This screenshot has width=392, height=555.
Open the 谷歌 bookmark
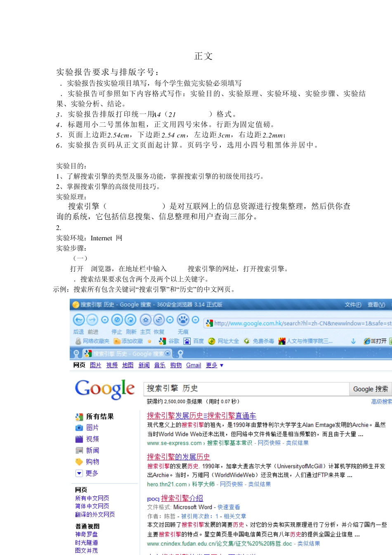(x=169, y=341)
